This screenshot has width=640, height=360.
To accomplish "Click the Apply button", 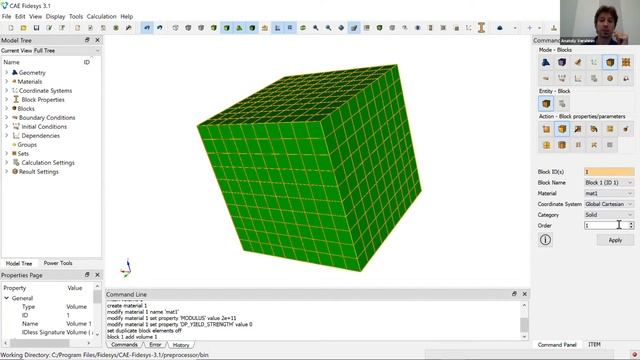I will [x=615, y=240].
